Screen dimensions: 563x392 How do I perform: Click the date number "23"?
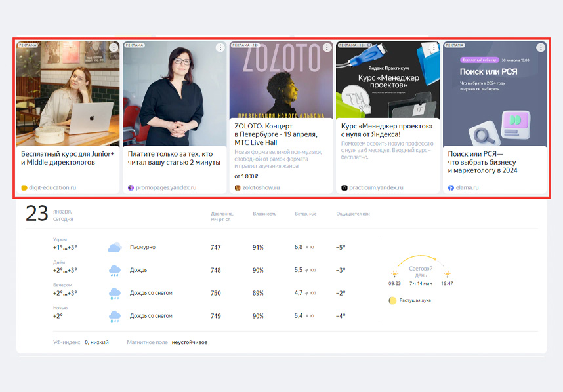click(37, 214)
